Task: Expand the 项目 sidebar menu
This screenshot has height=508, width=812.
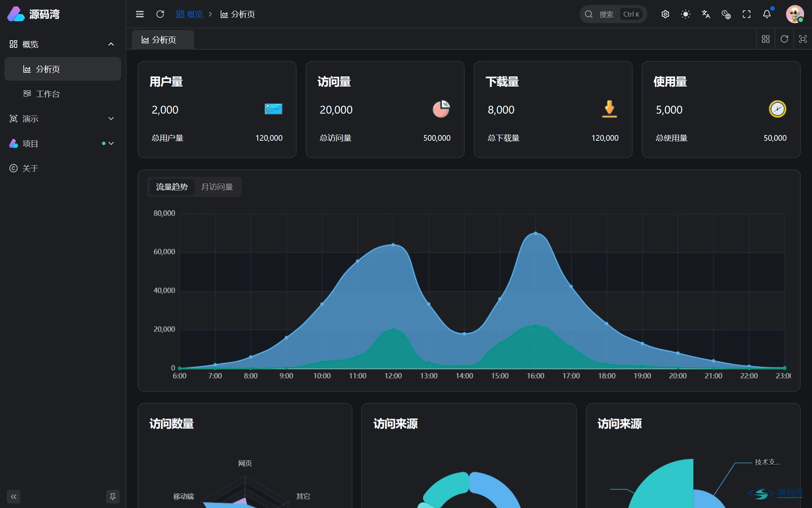Action: coord(63,144)
